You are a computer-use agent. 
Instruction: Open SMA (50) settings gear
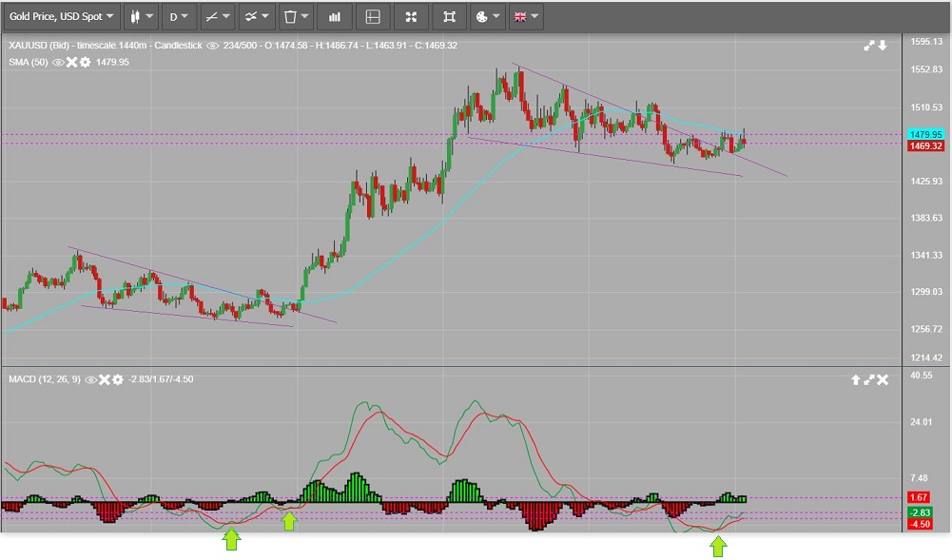click(85, 62)
